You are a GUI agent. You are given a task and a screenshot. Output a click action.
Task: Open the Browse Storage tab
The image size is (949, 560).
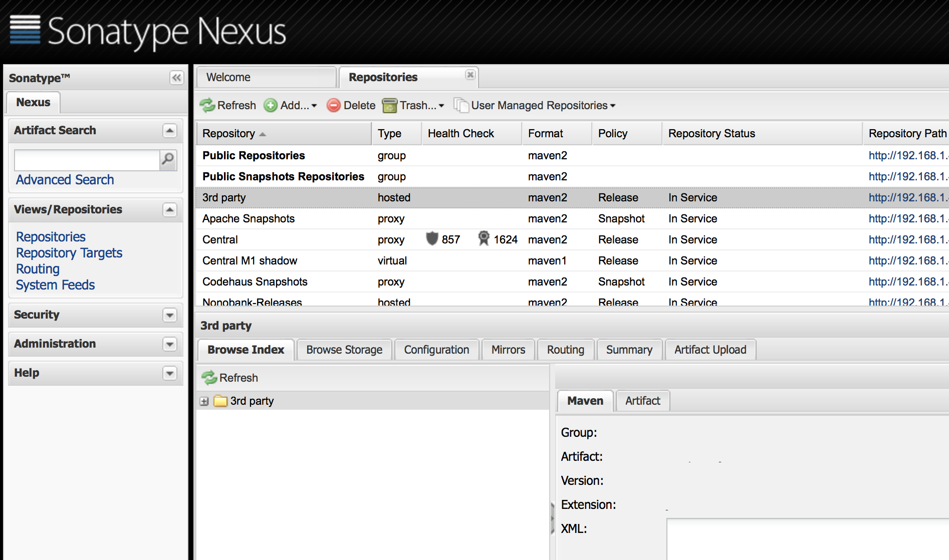pyautogui.click(x=344, y=350)
